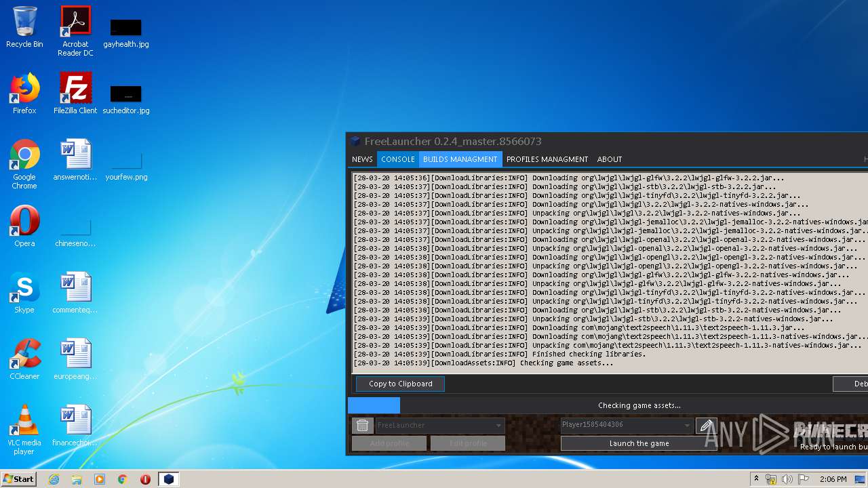This screenshot has height=488, width=868.
Task: Switch to the NEWS tab
Action: (362, 159)
